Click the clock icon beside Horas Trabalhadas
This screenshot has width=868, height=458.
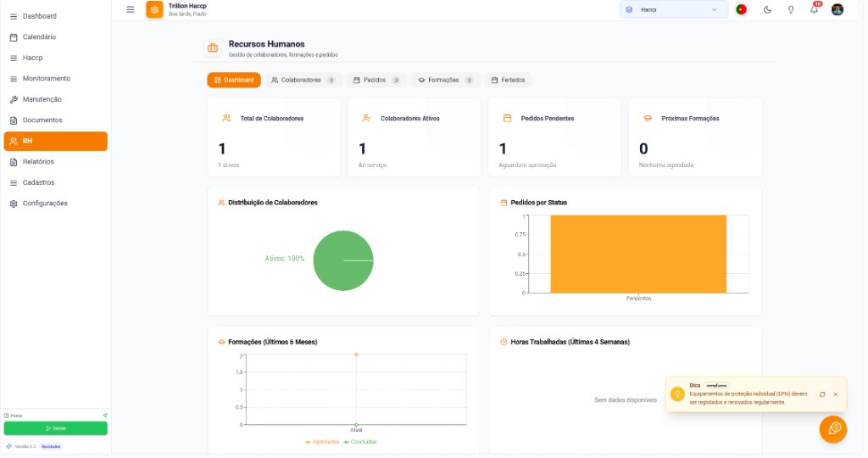504,343
